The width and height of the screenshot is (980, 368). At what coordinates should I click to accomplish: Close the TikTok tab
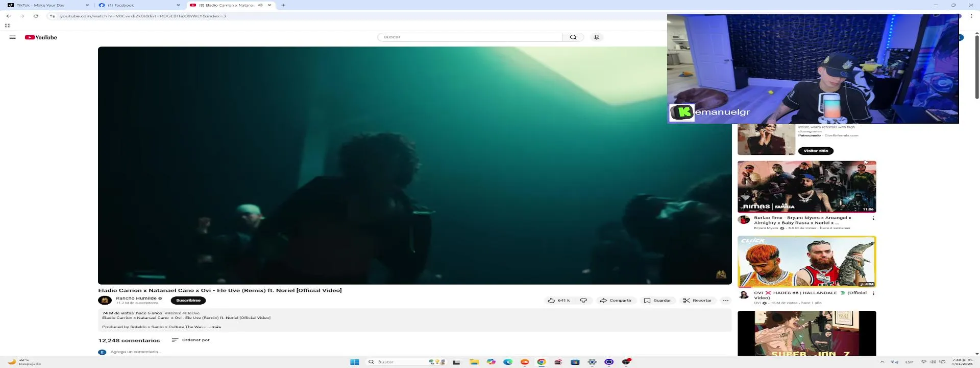click(x=87, y=5)
